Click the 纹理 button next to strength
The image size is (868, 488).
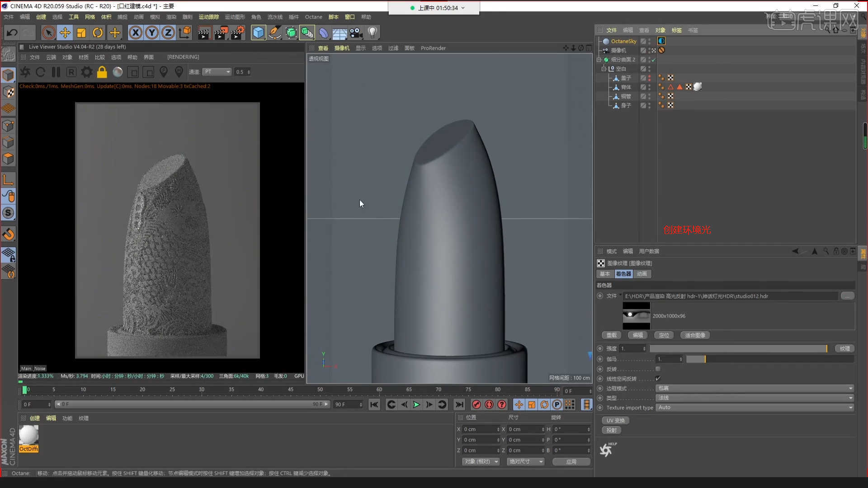pos(845,348)
